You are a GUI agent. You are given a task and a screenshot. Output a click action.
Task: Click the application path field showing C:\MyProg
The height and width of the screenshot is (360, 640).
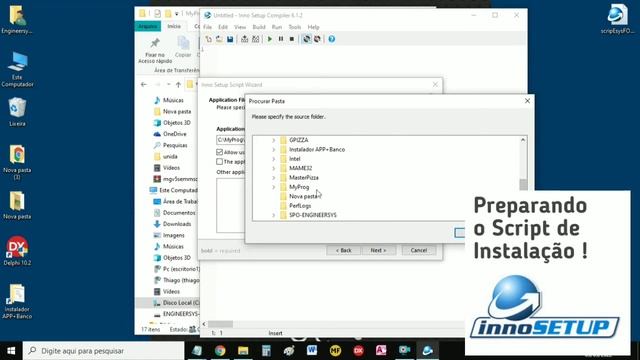click(x=231, y=140)
